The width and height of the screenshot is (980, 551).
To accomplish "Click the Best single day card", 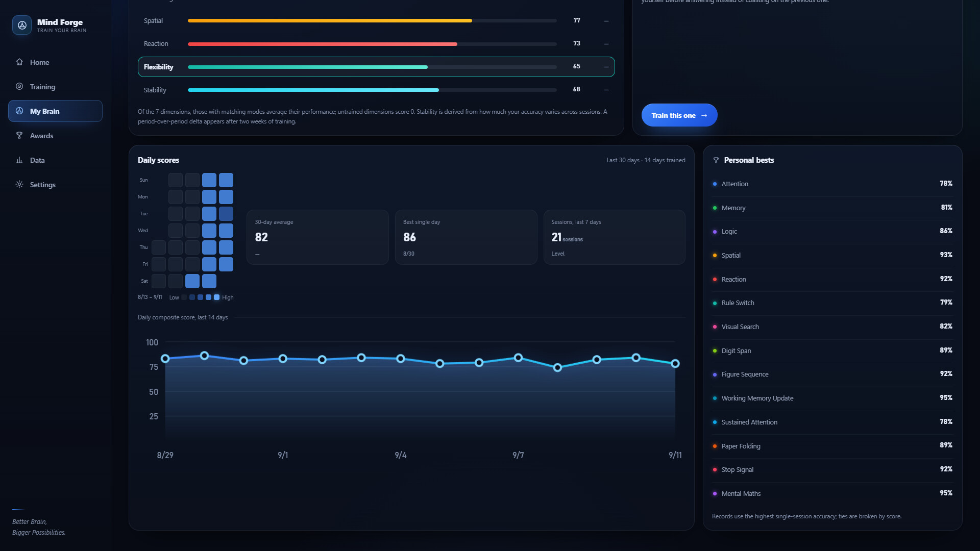I will [x=466, y=237].
